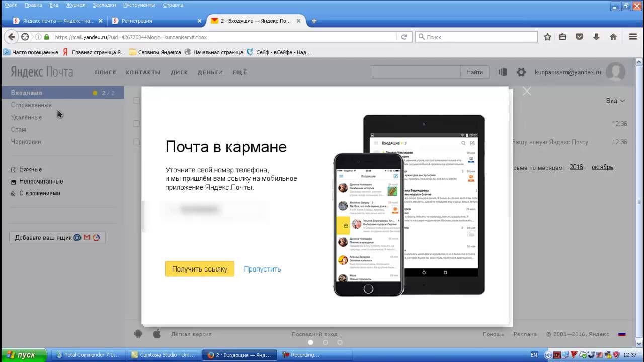Close the Регистрация tab

pyautogui.click(x=199, y=21)
